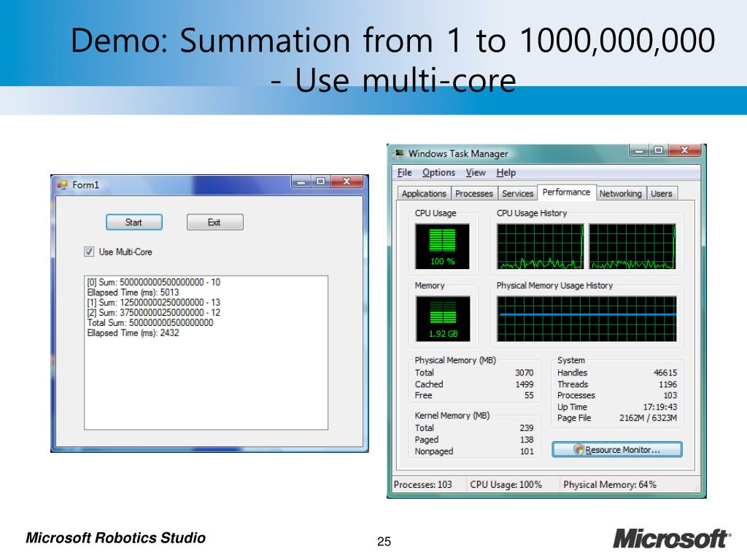The height and width of the screenshot is (560, 747).
Task: Click the Start button in Form1
Action: (x=134, y=222)
